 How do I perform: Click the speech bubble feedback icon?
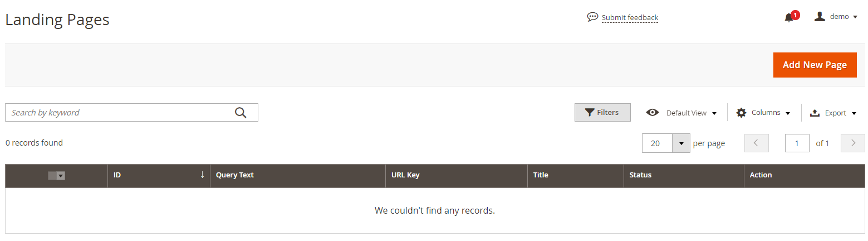tap(592, 17)
